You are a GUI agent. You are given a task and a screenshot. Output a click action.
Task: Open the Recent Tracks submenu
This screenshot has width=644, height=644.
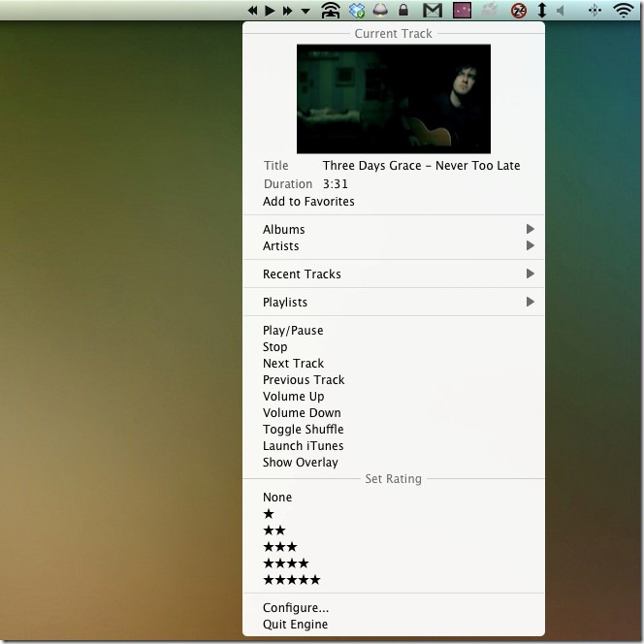(x=393, y=274)
